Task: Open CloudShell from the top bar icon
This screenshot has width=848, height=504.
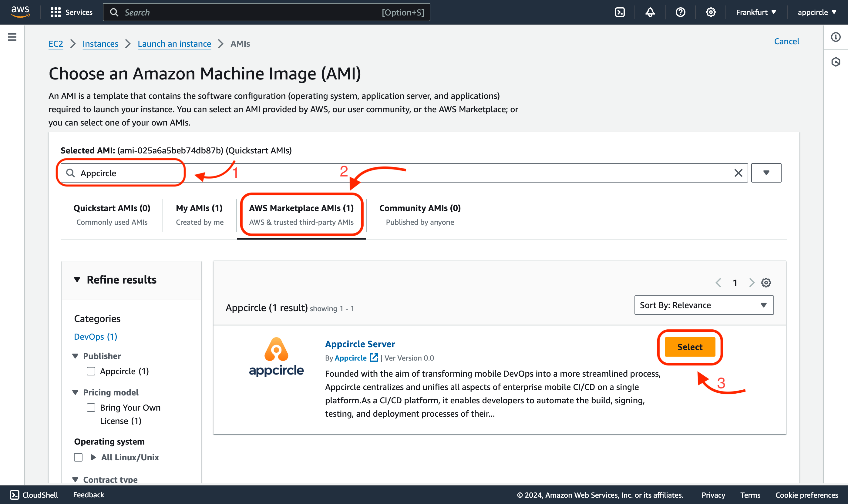Action: (x=620, y=12)
